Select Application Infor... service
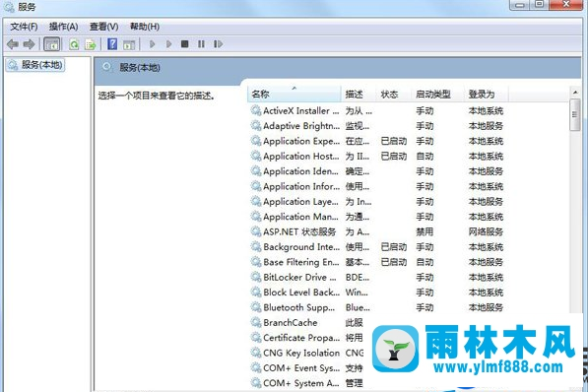The image size is (588, 392). [377, 186]
